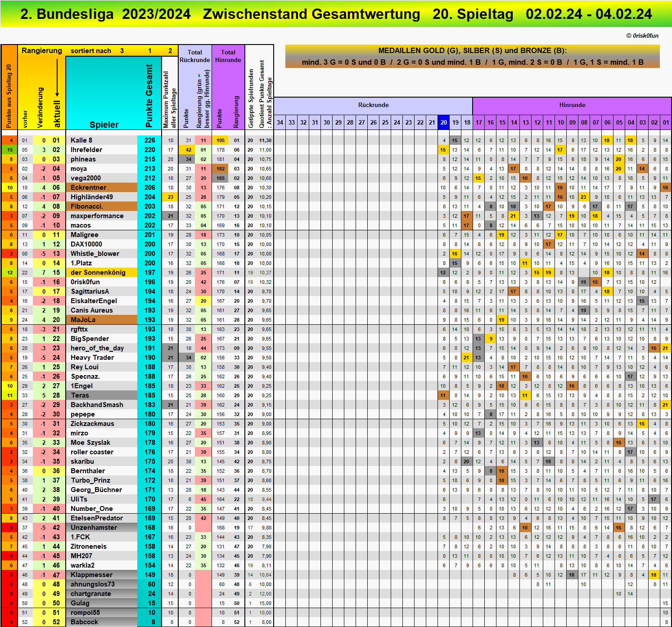Click the Maximum Punktzahl aller Spieltage header

tap(170, 100)
